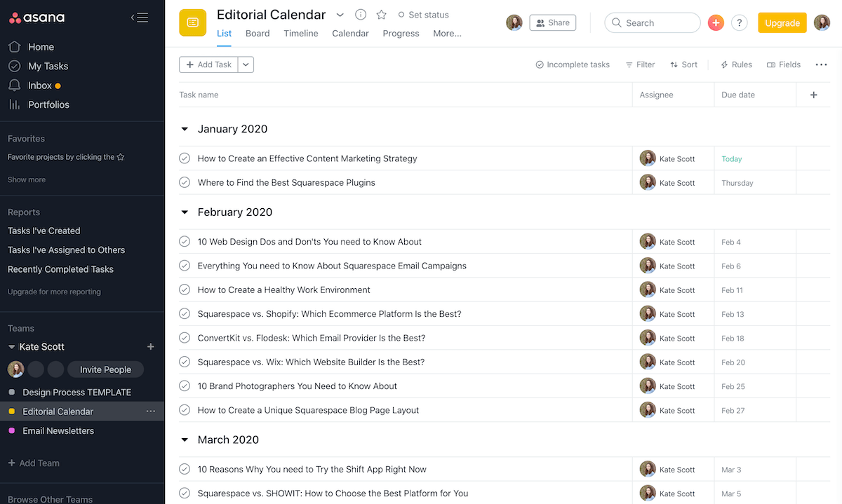
Task: Select the List tab
Action: pyautogui.click(x=224, y=33)
